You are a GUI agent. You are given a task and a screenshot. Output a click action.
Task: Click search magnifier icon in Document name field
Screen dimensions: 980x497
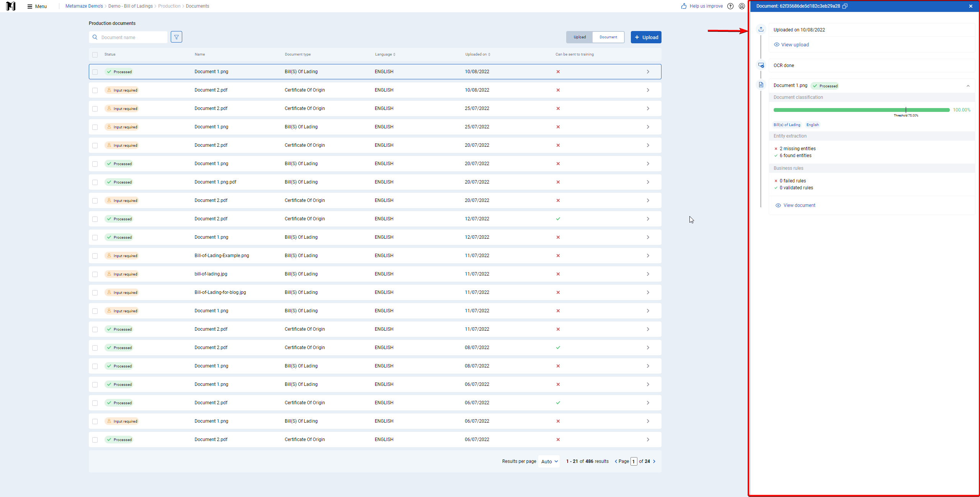pos(95,37)
